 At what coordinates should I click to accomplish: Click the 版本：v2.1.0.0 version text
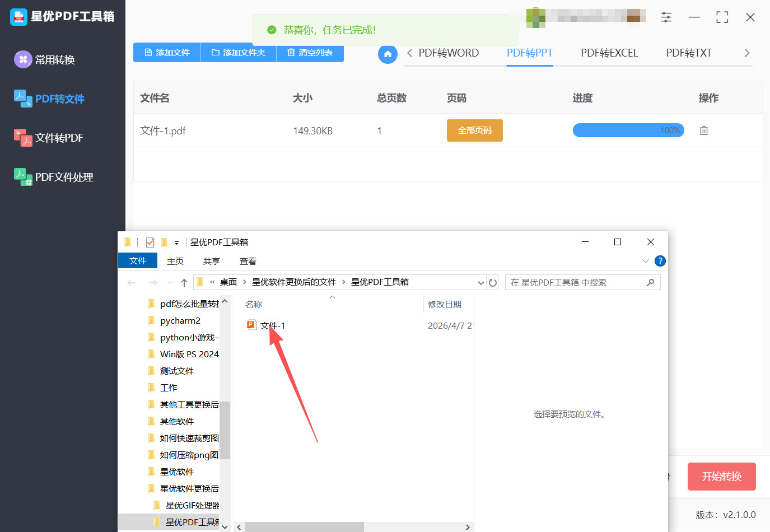click(726, 515)
